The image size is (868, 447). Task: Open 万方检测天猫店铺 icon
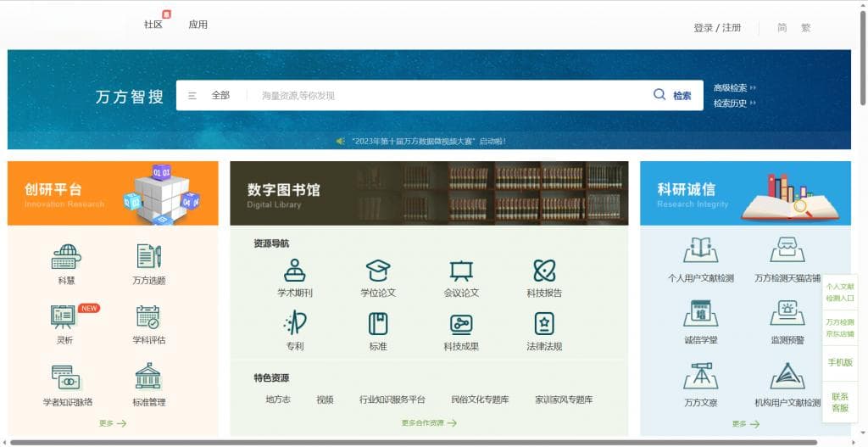(787, 250)
